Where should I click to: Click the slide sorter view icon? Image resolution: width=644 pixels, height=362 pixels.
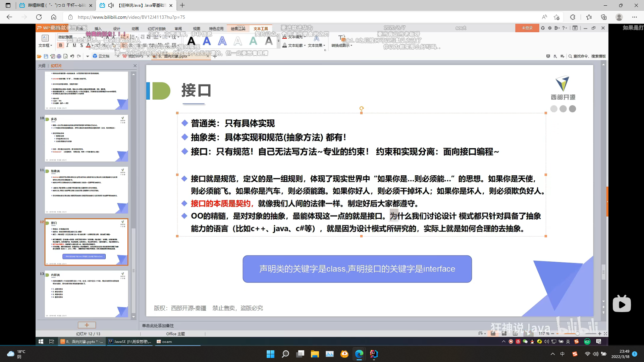point(504,334)
